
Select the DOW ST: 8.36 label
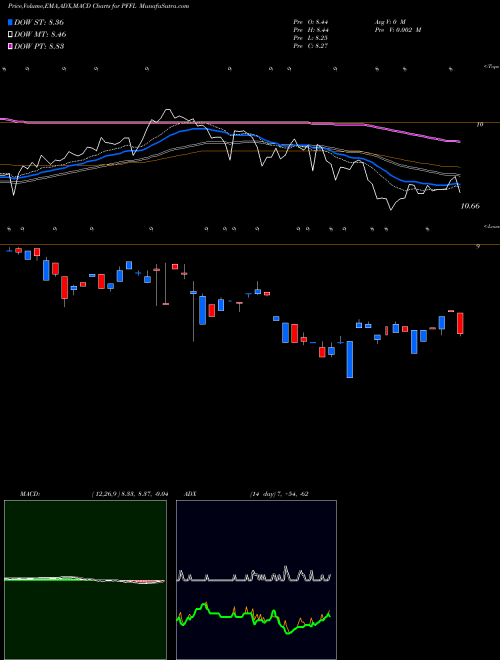tap(39, 23)
